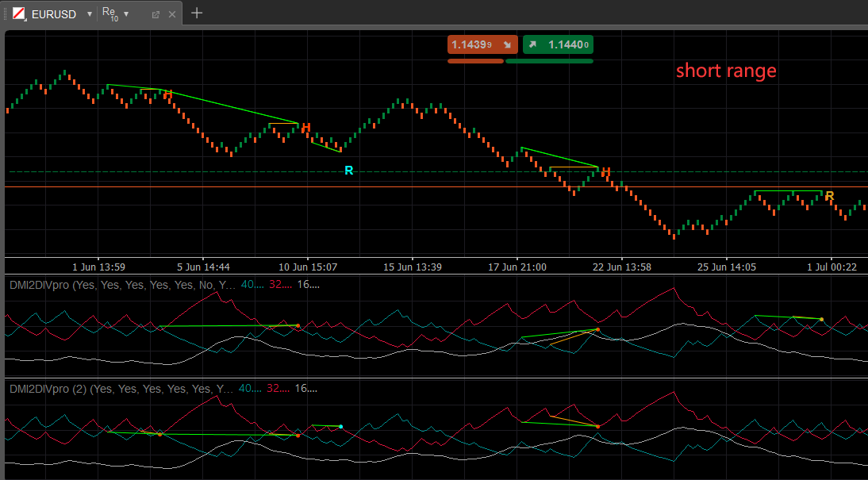Click the green buy sentiment bar

coord(549,61)
